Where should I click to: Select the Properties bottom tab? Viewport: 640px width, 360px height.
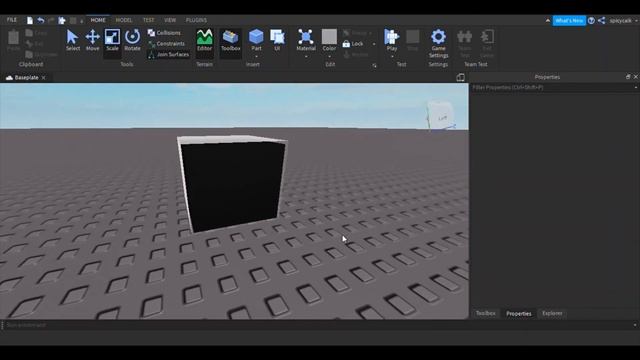pos(519,313)
